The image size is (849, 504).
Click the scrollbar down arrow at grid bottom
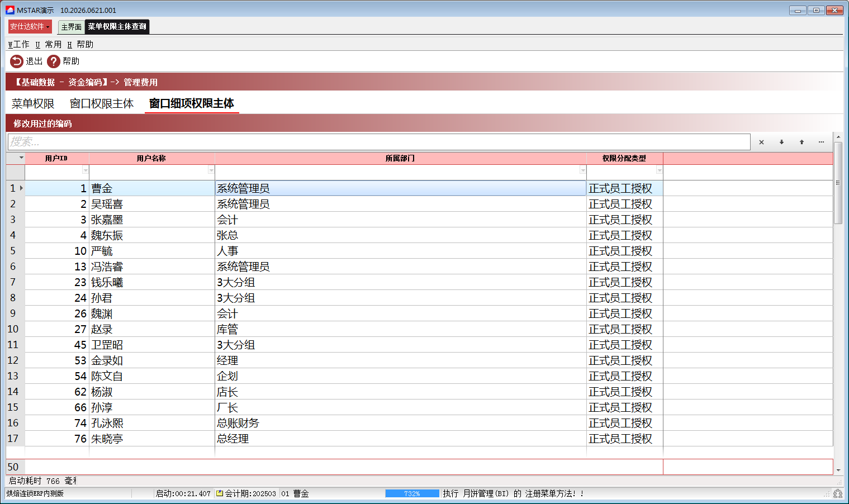pos(838,470)
